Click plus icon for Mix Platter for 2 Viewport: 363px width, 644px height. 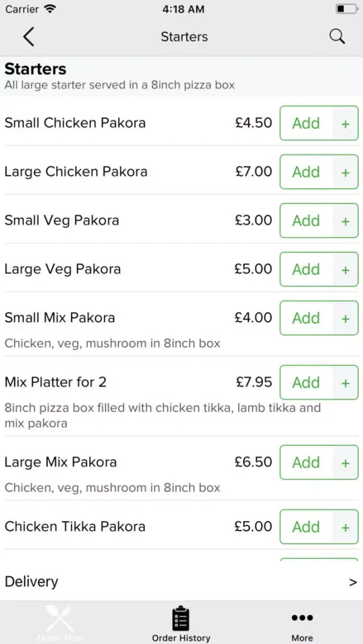coord(346,383)
